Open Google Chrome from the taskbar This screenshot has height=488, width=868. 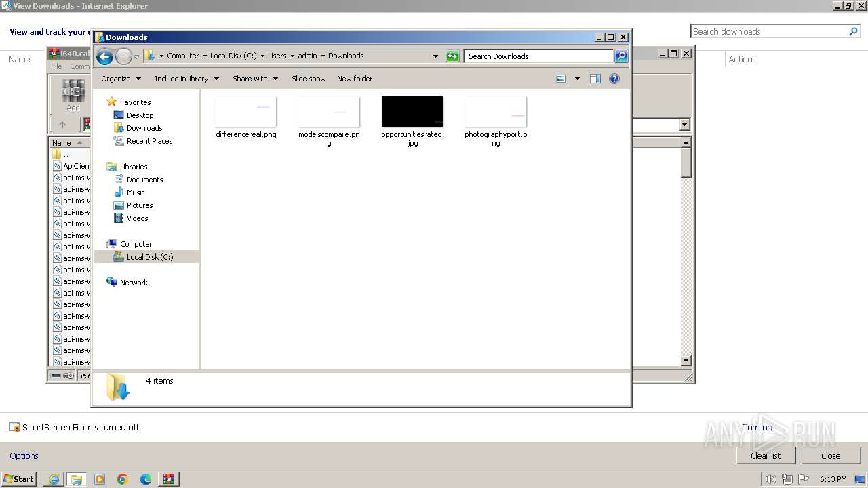click(x=123, y=479)
